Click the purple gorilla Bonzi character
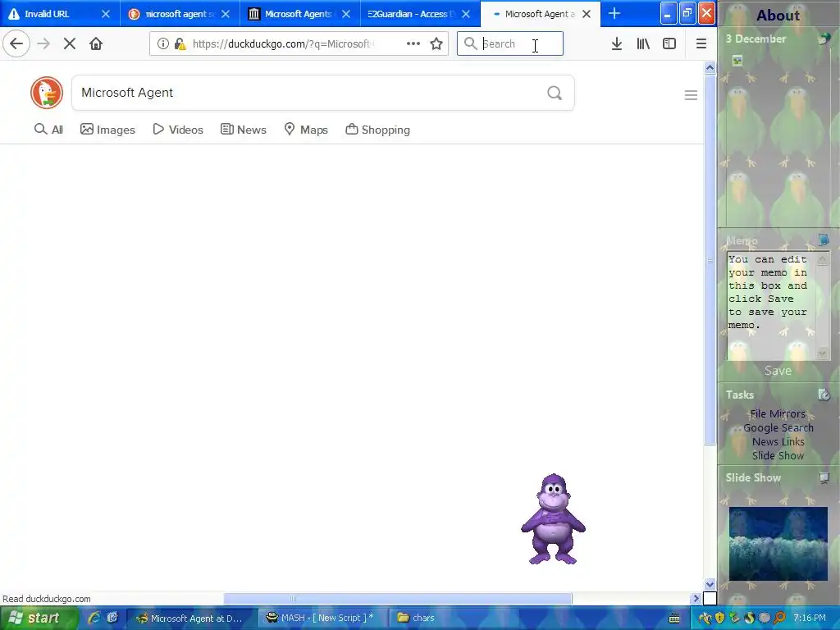Screen dimensions: 840x630 553,518
